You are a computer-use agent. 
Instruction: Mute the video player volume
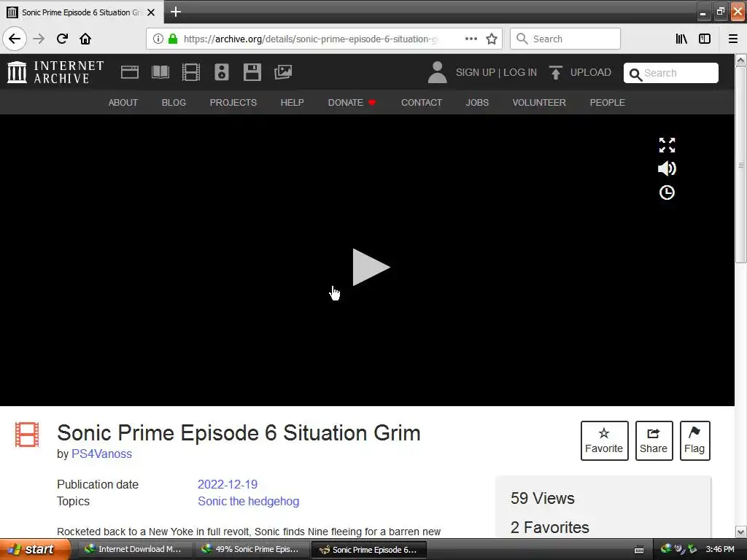pyautogui.click(x=667, y=168)
